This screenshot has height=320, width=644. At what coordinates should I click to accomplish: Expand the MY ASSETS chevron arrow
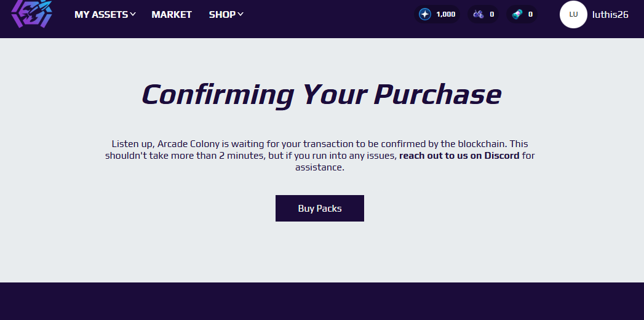(133, 14)
